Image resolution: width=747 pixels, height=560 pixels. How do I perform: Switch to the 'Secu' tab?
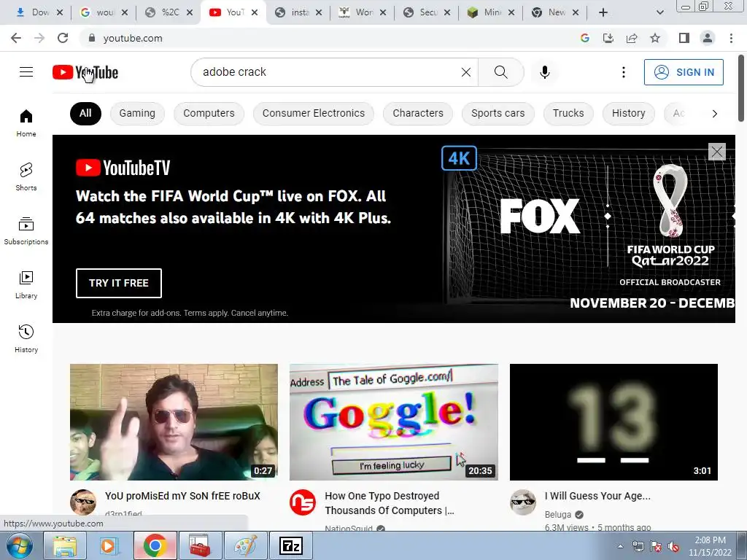tap(422, 12)
